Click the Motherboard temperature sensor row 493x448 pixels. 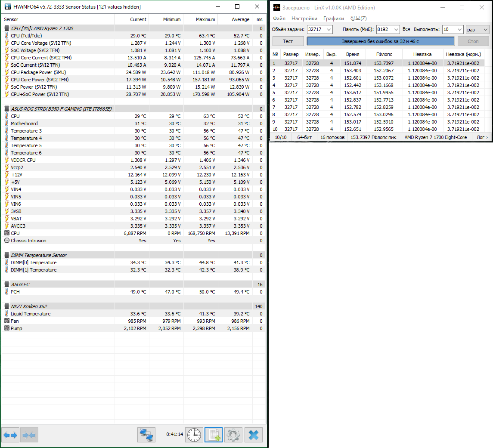pyautogui.click(x=133, y=124)
